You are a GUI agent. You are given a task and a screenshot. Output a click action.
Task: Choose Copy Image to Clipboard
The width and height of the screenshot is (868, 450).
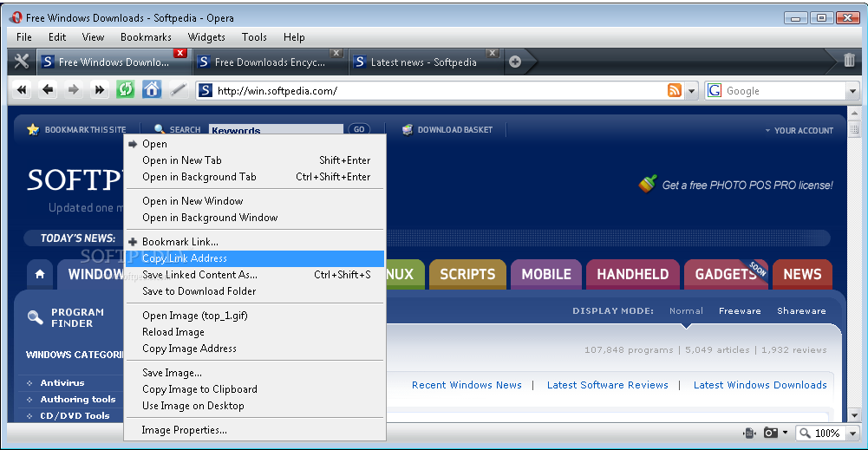pyautogui.click(x=255, y=389)
